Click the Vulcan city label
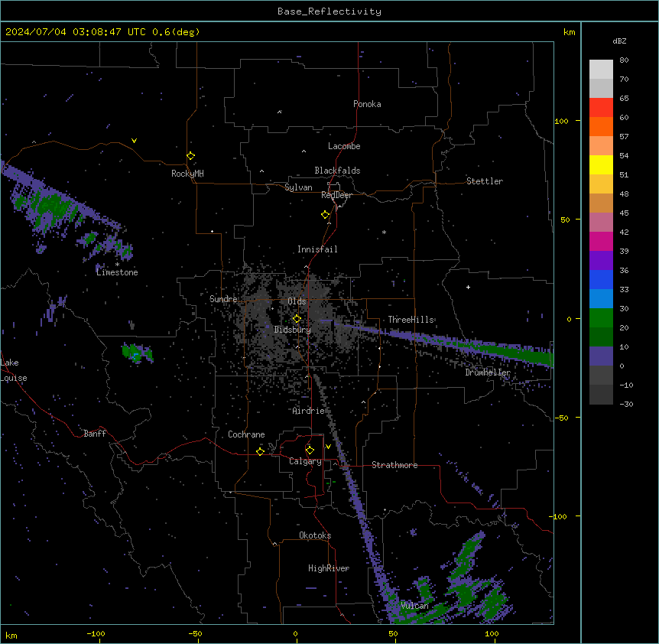 point(415,606)
